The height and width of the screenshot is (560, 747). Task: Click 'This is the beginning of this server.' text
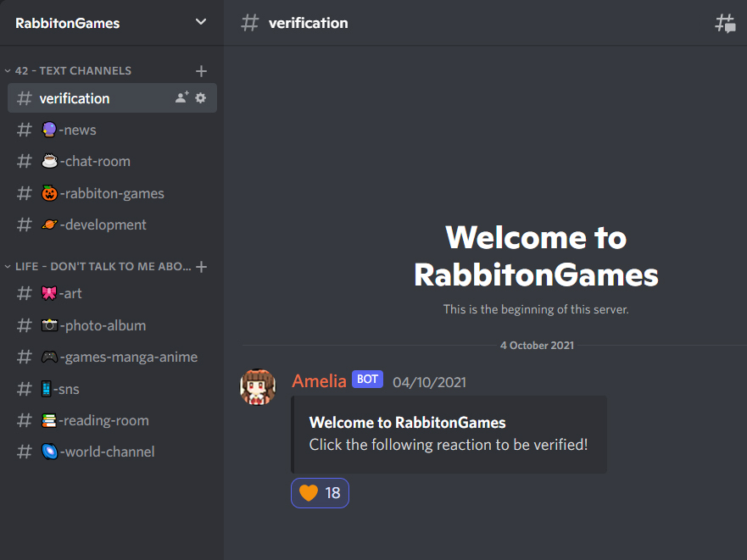click(536, 309)
